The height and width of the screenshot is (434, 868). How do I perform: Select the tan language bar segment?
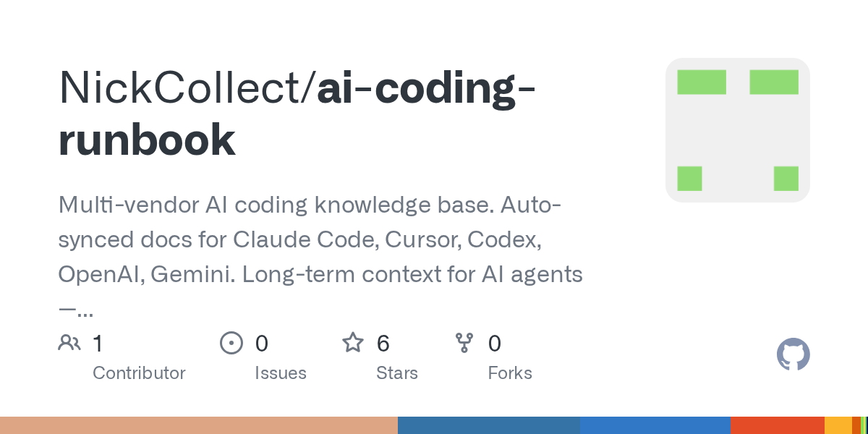199,425
